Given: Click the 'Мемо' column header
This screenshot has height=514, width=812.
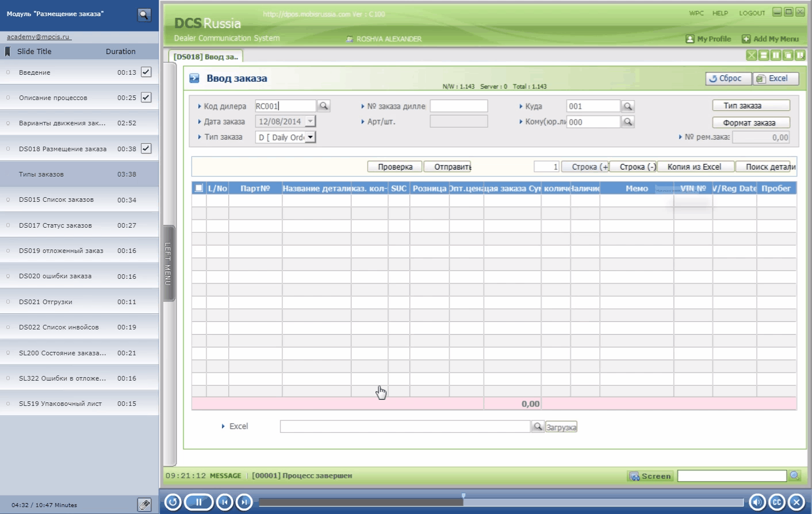Looking at the screenshot, I should click(x=637, y=189).
